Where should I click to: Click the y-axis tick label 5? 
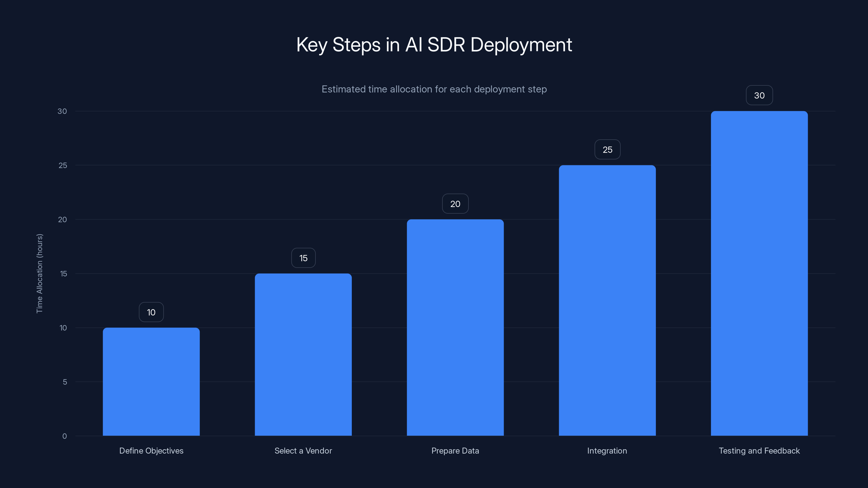[x=65, y=382]
